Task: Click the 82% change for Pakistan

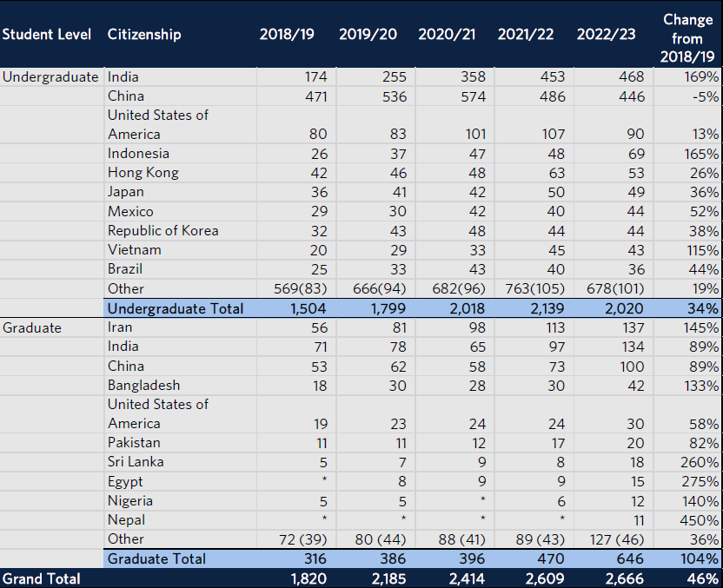Action: point(704,443)
